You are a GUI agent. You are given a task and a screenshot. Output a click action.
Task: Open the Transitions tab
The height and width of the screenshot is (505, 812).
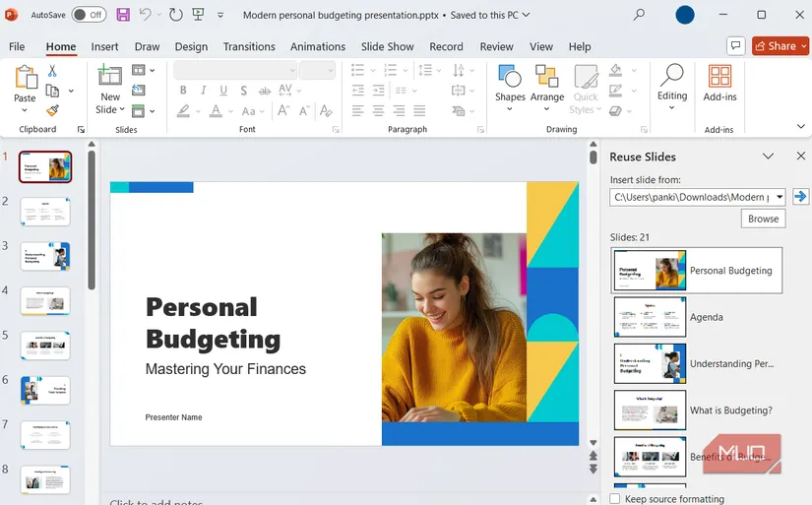[249, 46]
